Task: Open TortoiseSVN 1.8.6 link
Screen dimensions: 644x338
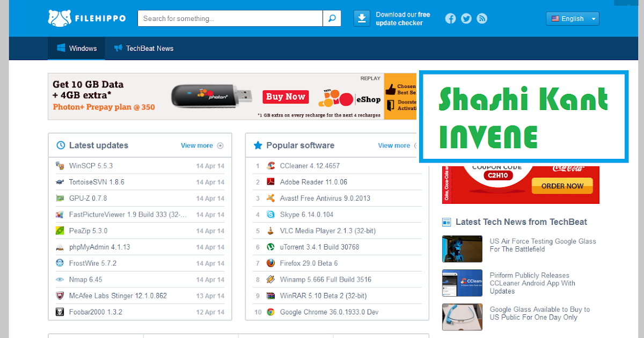Action: point(97,182)
